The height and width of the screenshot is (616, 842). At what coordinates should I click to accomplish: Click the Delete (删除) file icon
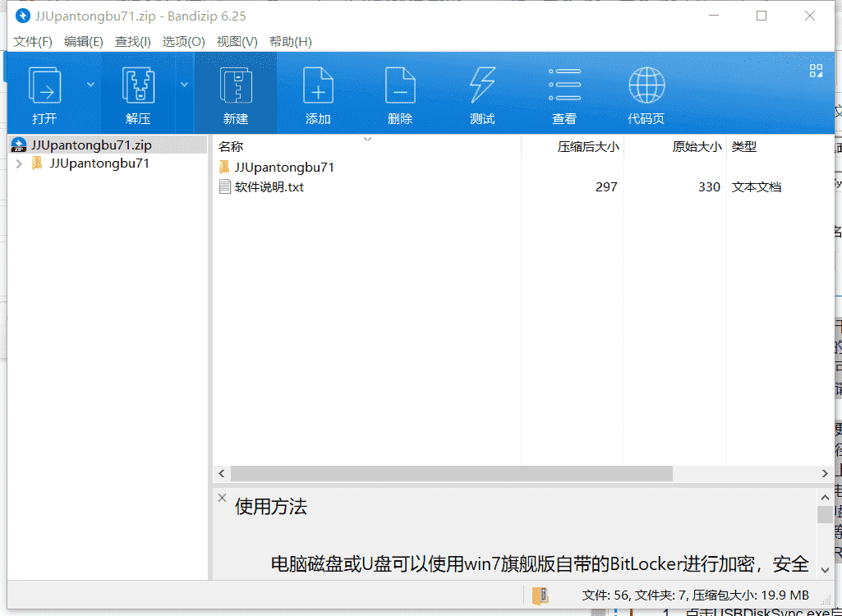[x=400, y=86]
